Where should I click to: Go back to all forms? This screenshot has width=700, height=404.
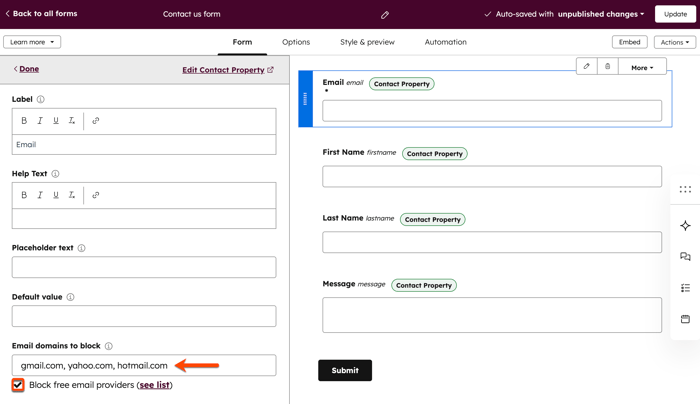coord(42,14)
